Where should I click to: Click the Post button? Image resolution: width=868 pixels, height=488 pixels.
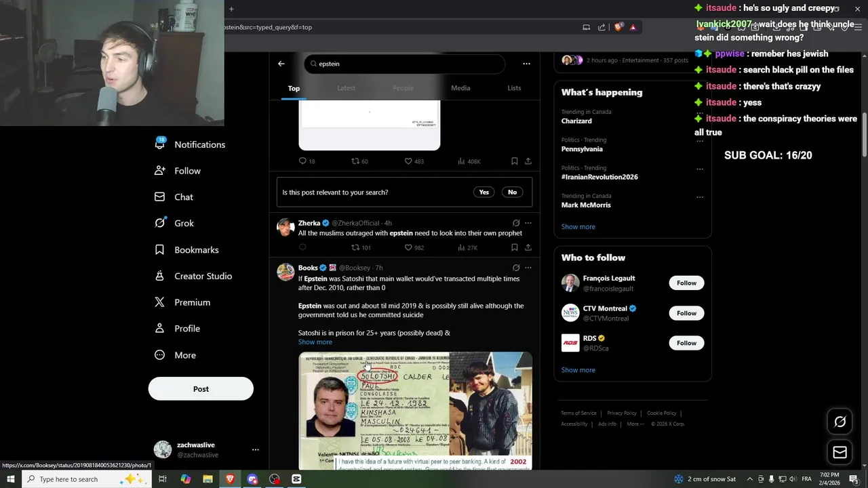201,389
